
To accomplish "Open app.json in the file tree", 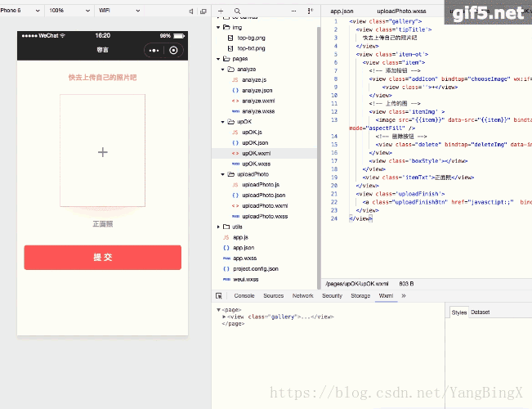I will 244,248.
